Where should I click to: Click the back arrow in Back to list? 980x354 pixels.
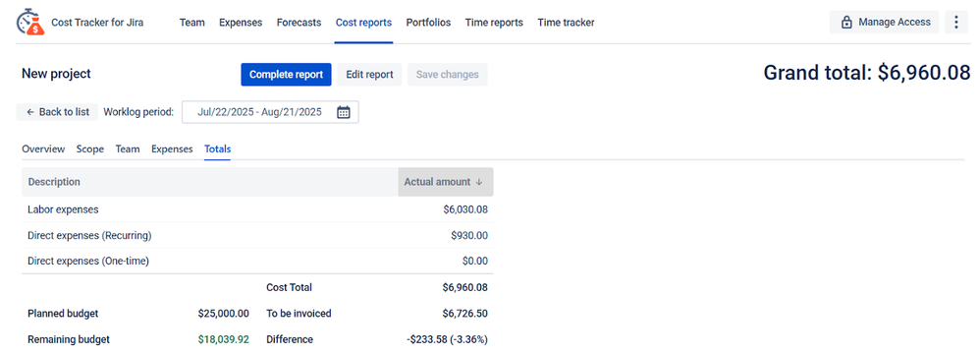click(x=30, y=112)
